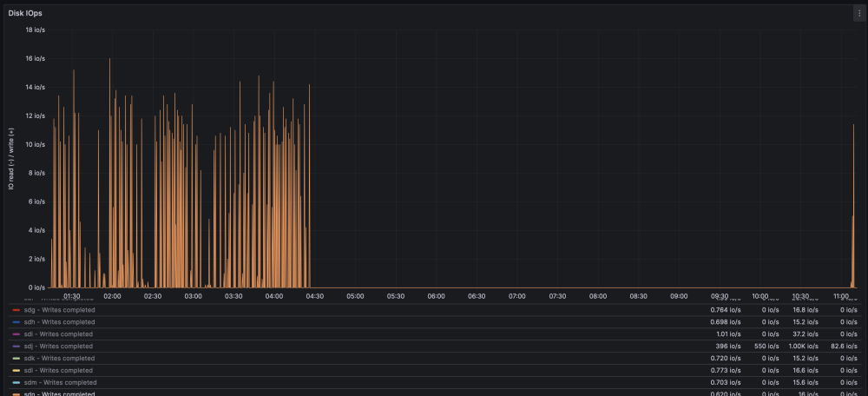Image resolution: width=868 pixels, height=396 pixels.
Task: Click the 82.6 io/s value for sdj
Action: point(845,346)
